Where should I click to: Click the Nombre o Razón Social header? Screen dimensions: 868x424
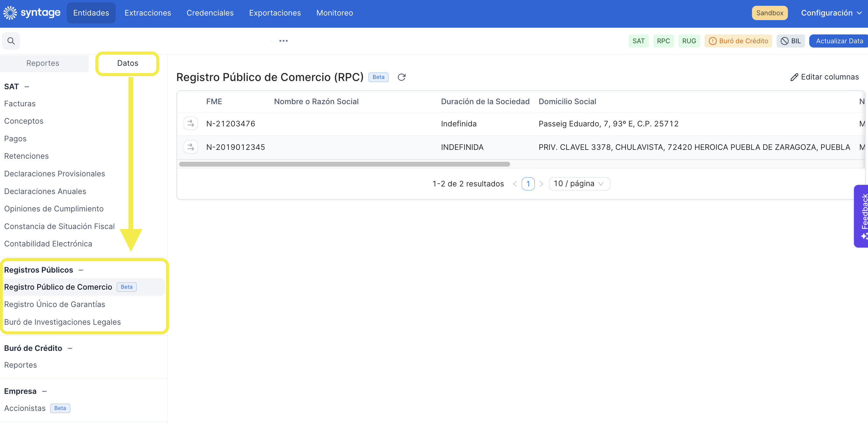click(316, 101)
